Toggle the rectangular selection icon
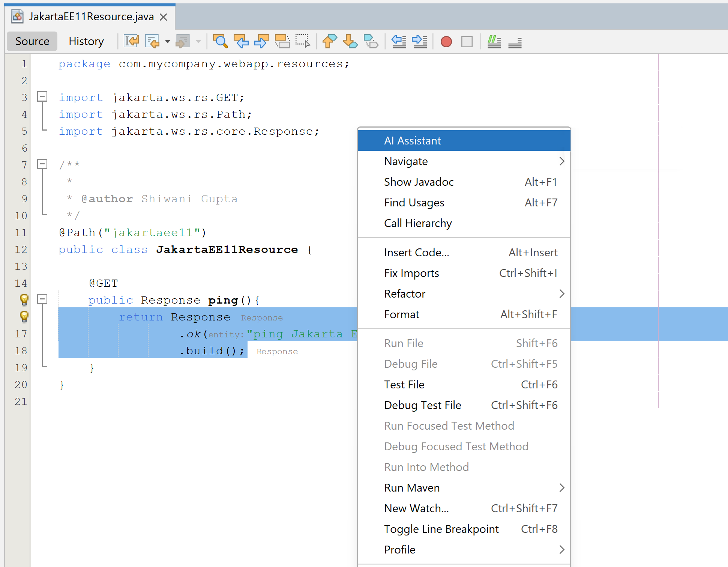The height and width of the screenshot is (567, 728). point(303,41)
